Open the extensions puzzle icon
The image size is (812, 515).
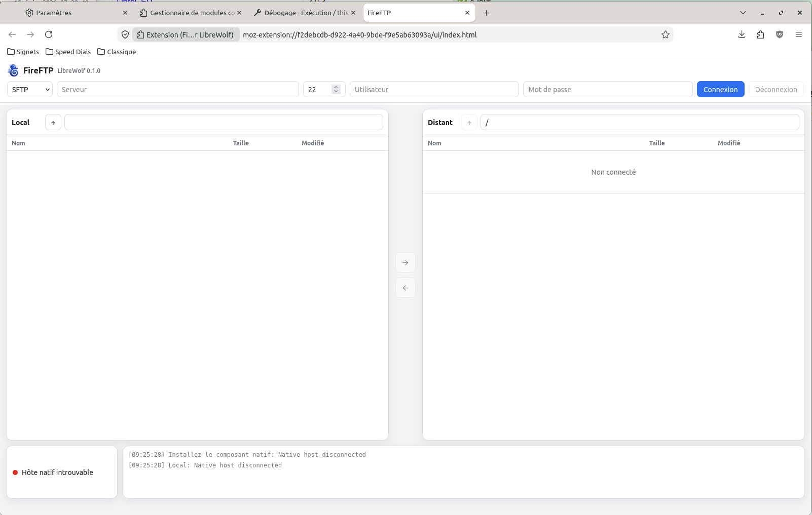pos(760,34)
